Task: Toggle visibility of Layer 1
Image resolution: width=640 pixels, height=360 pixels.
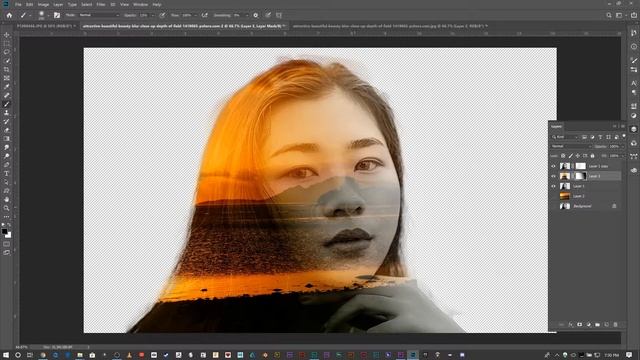Action: click(x=553, y=186)
